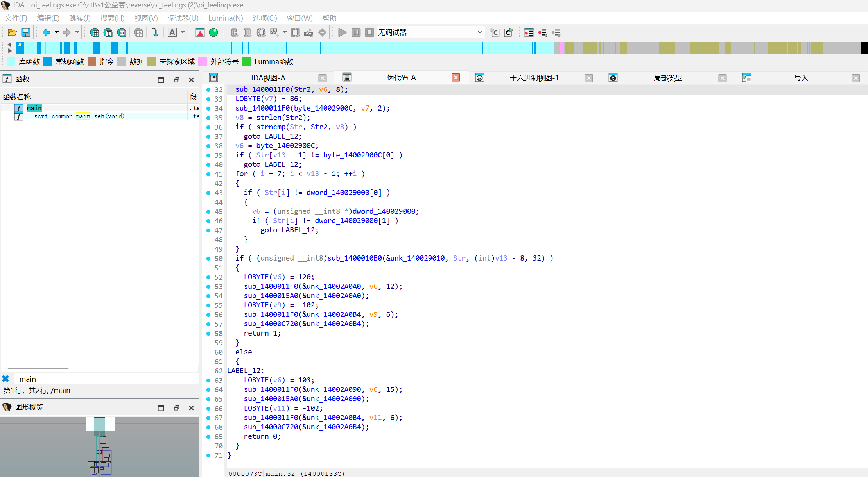Click the pause process icon
868x477 pixels.
[x=356, y=32]
